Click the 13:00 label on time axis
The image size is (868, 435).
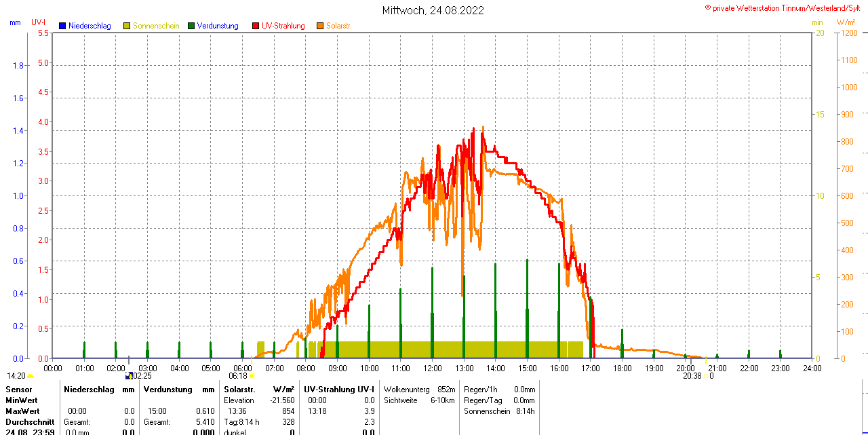click(464, 368)
